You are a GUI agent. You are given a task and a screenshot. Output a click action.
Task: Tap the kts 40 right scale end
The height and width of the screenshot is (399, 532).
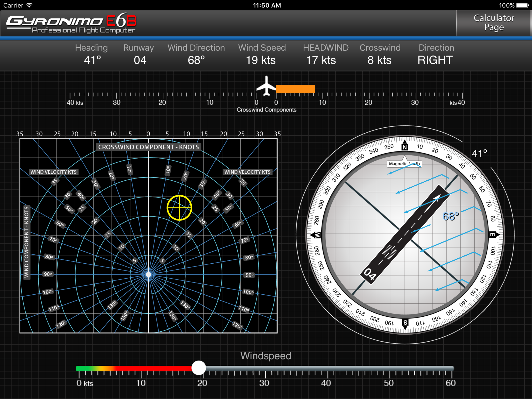(x=457, y=102)
